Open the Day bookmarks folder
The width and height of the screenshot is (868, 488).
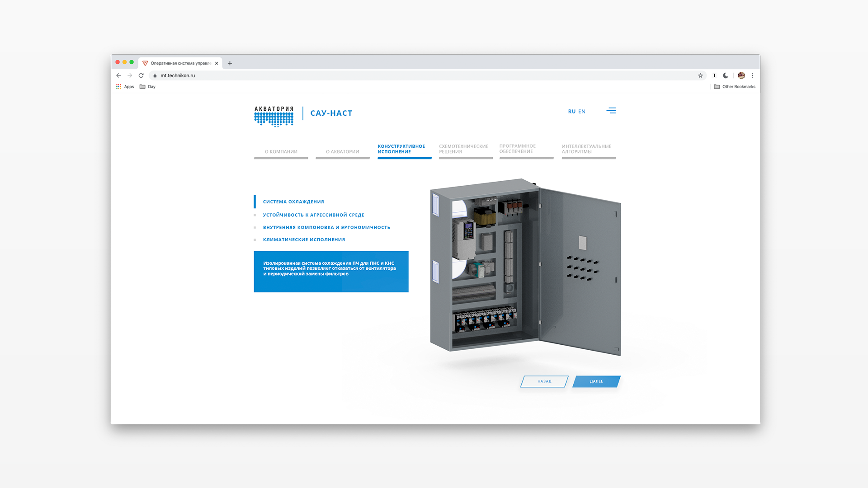click(147, 87)
